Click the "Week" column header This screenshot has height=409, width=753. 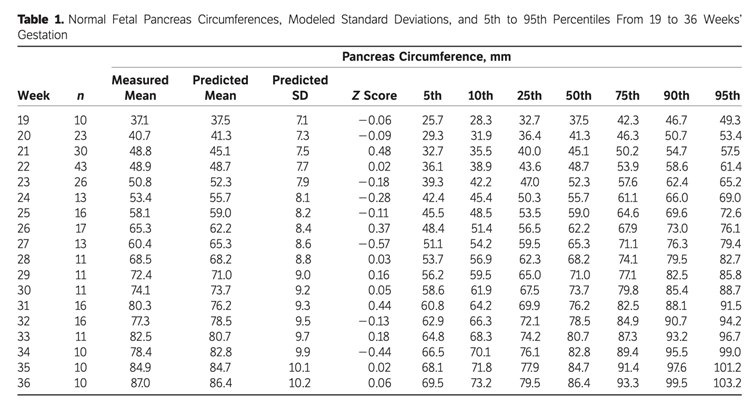[x=33, y=96]
